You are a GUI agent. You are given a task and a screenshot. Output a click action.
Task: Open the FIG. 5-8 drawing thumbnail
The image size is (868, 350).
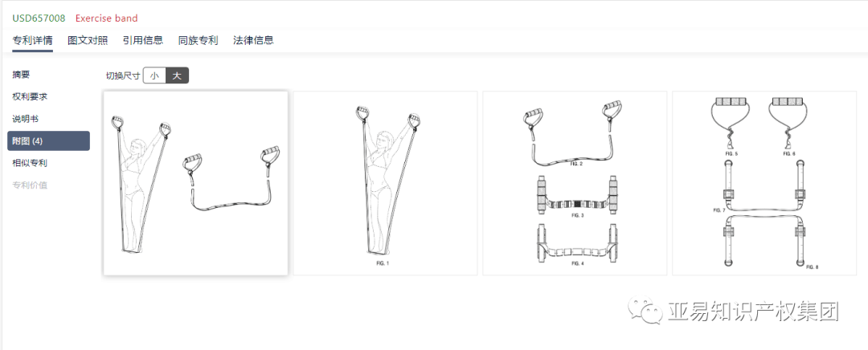click(764, 183)
